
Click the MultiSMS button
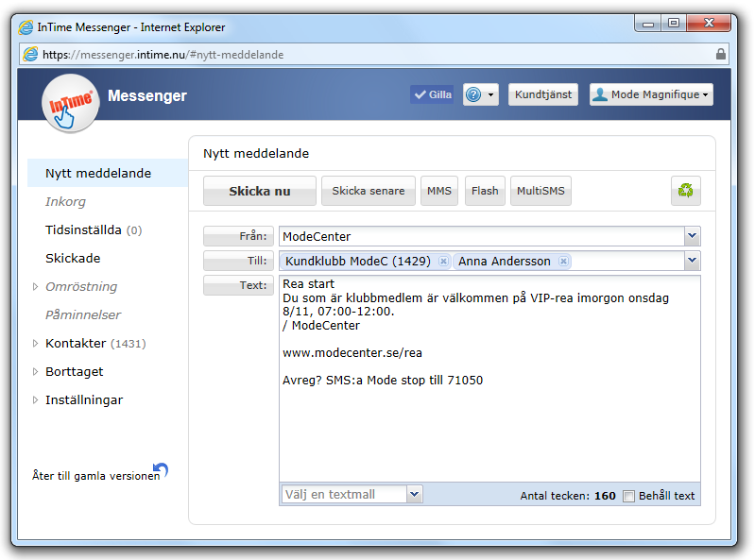click(x=541, y=191)
